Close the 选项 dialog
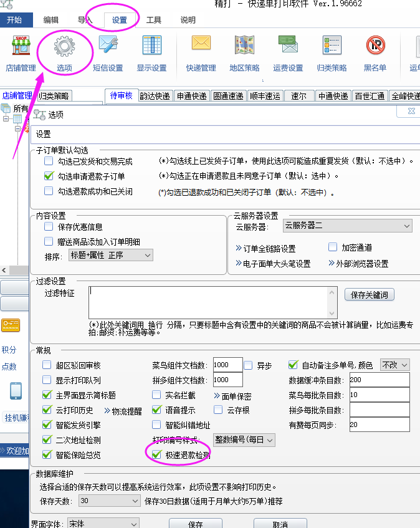Image resolution: width=420 pixels, height=528 pixels. (x=411, y=111)
